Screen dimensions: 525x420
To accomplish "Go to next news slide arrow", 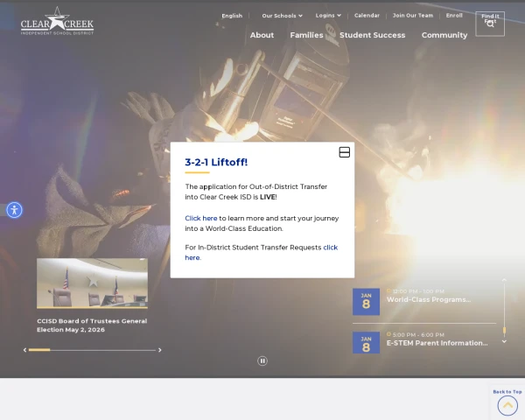I will (x=159, y=350).
